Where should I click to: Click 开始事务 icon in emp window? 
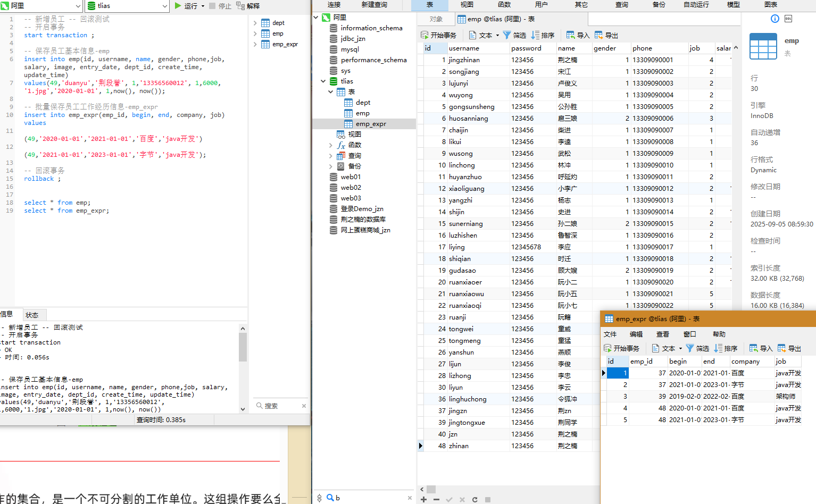[x=424, y=35]
